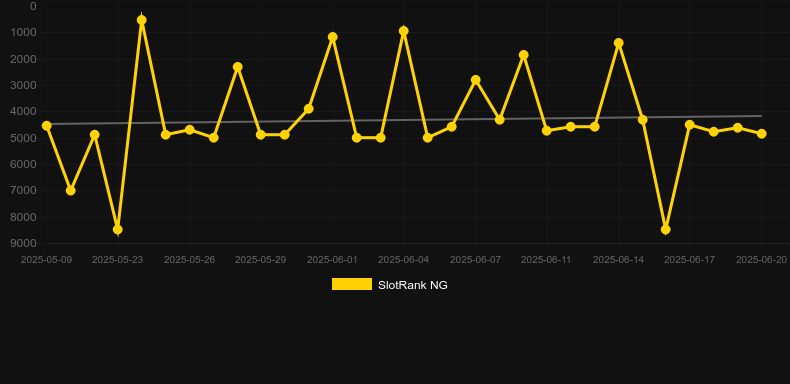Select the 2025-05-26 data point

189,130
